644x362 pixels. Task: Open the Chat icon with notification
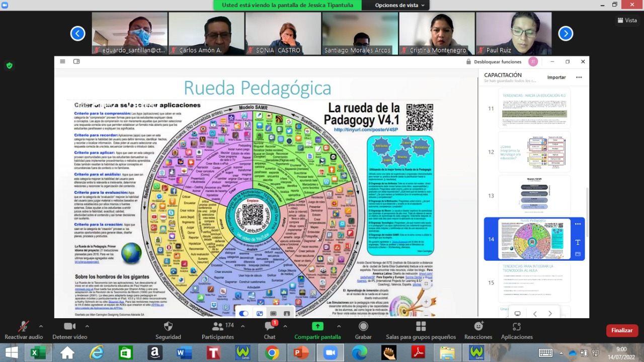click(270, 327)
